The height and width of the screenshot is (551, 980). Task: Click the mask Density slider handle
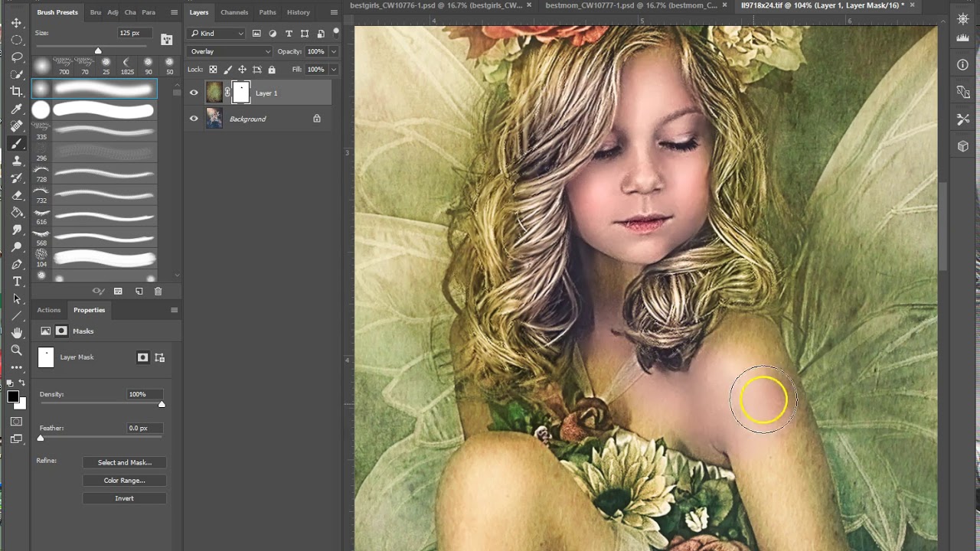point(162,404)
